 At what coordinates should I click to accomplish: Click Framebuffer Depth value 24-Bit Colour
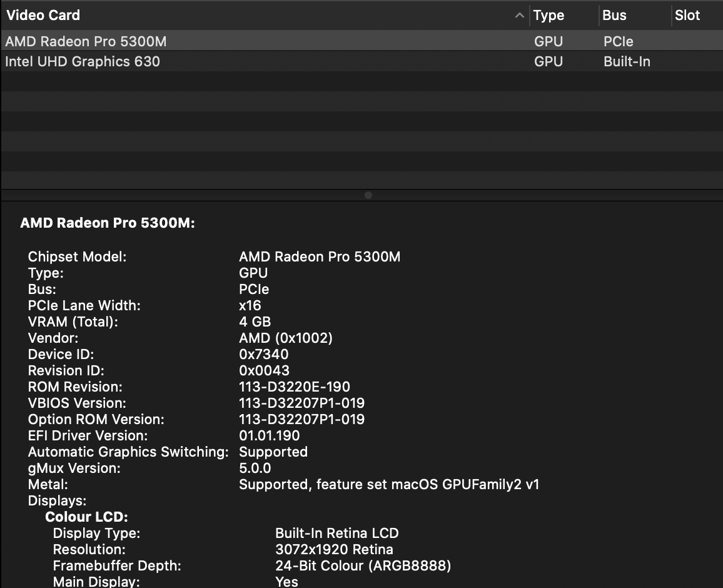point(363,566)
